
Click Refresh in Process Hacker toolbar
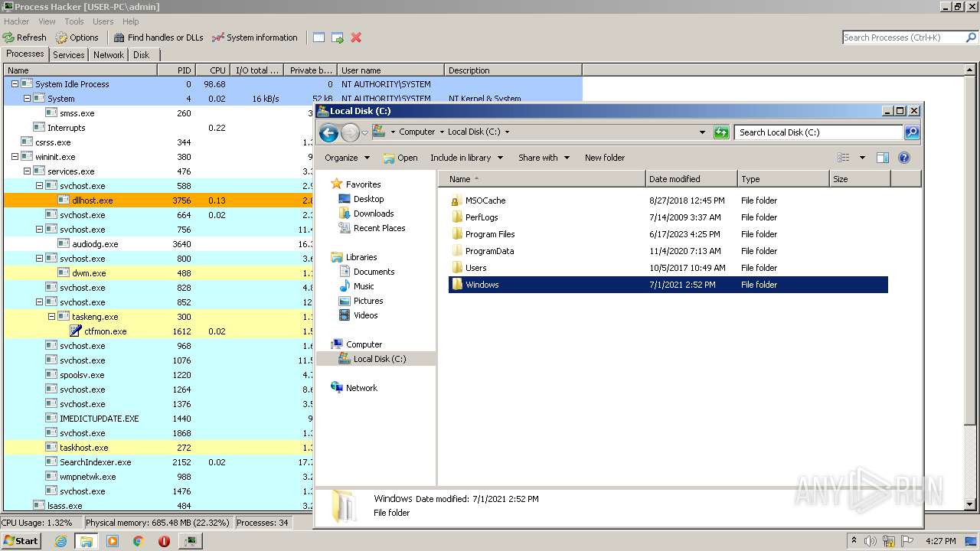[x=24, y=37]
